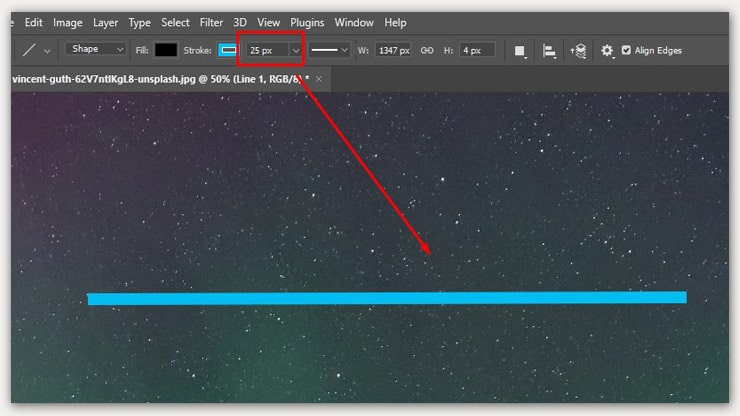Click the Line tool icon in options bar

click(29, 50)
